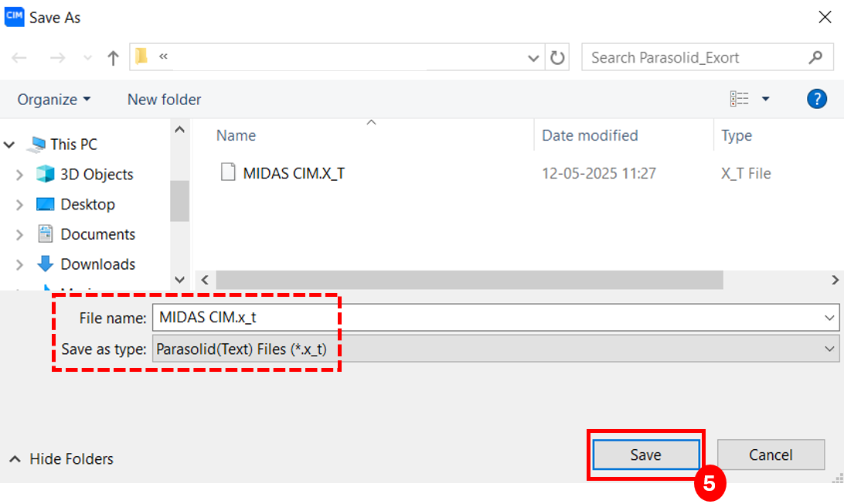Open the Help button
Viewport: 844px width, 504px height.
(x=816, y=99)
